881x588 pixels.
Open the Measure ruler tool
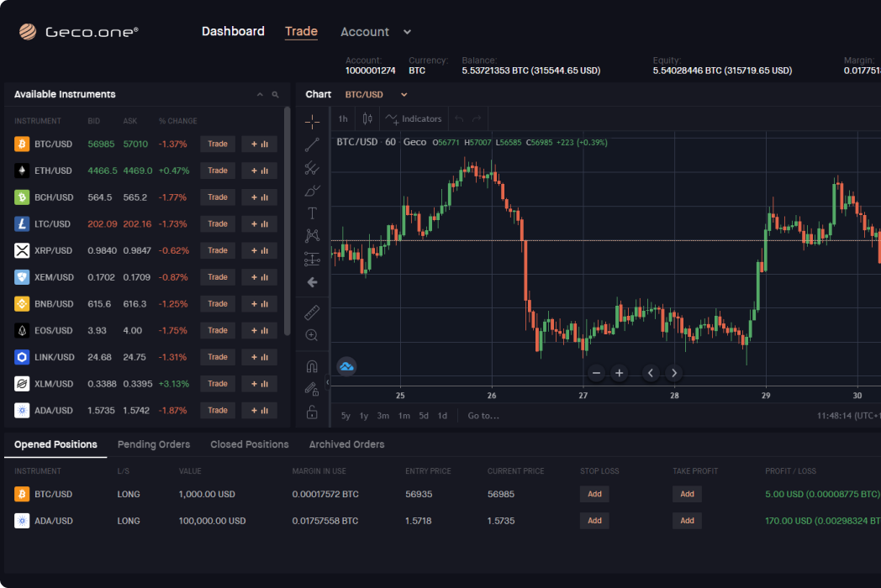pyautogui.click(x=312, y=312)
